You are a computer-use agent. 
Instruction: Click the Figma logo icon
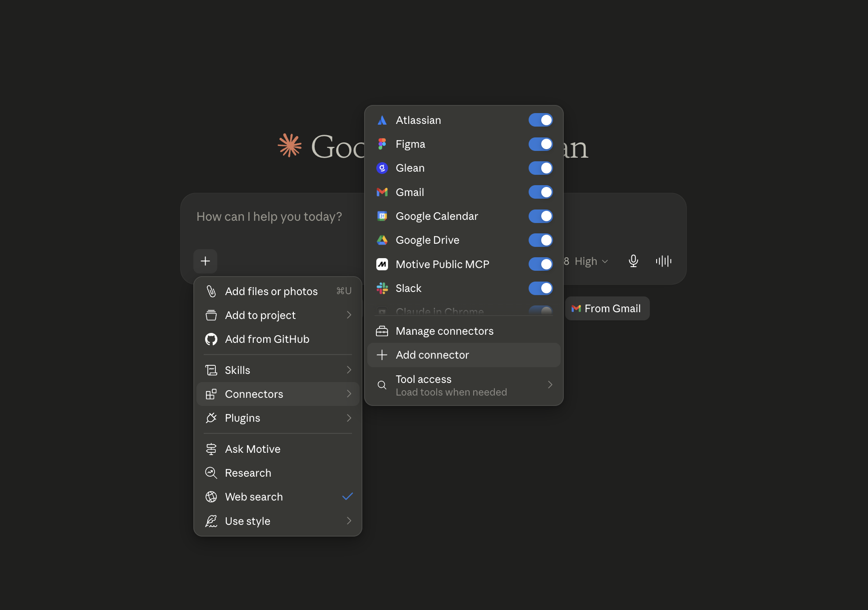click(x=382, y=144)
